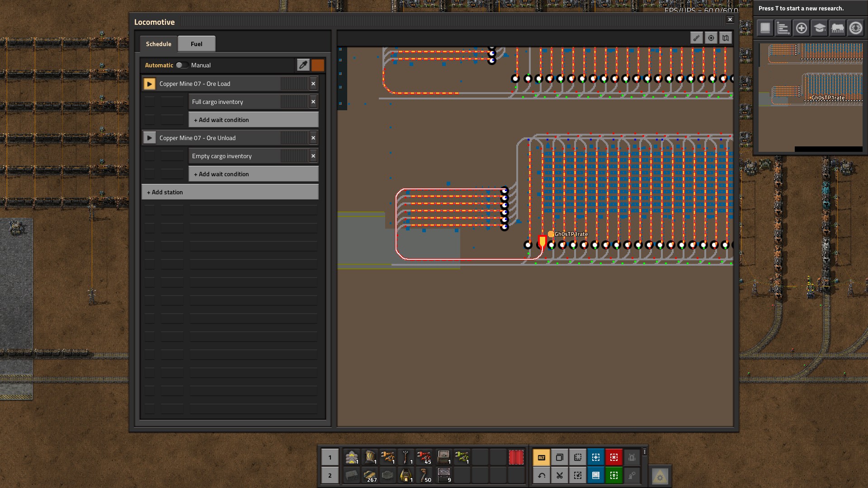Add wait condition under Ore Unload station
The height and width of the screenshot is (488, 868).
[254, 174]
